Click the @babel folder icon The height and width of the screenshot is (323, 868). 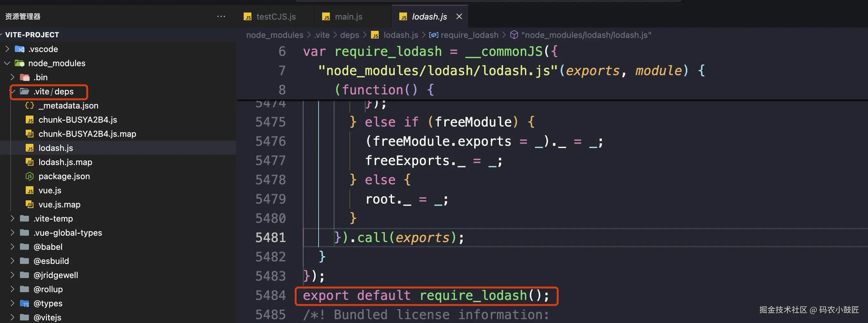[24, 247]
